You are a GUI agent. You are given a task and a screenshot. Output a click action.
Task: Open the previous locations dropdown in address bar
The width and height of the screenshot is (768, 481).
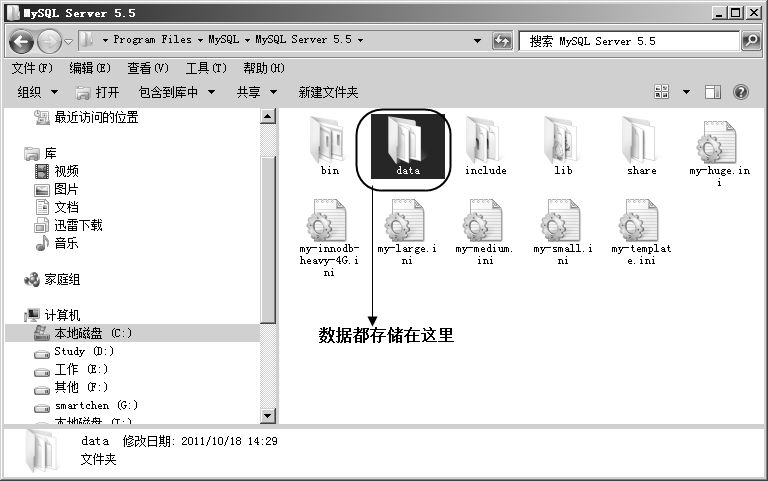pyautogui.click(x=477, y=41)
